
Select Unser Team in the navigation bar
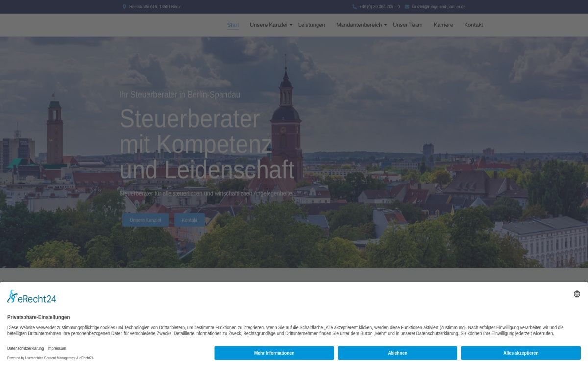(407, 25)
